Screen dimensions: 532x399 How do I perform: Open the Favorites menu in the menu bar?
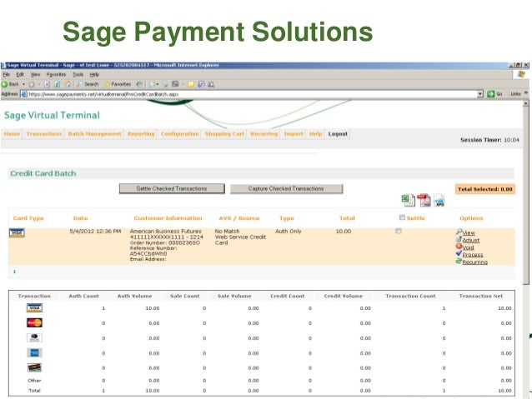click(x=57, y=75)
